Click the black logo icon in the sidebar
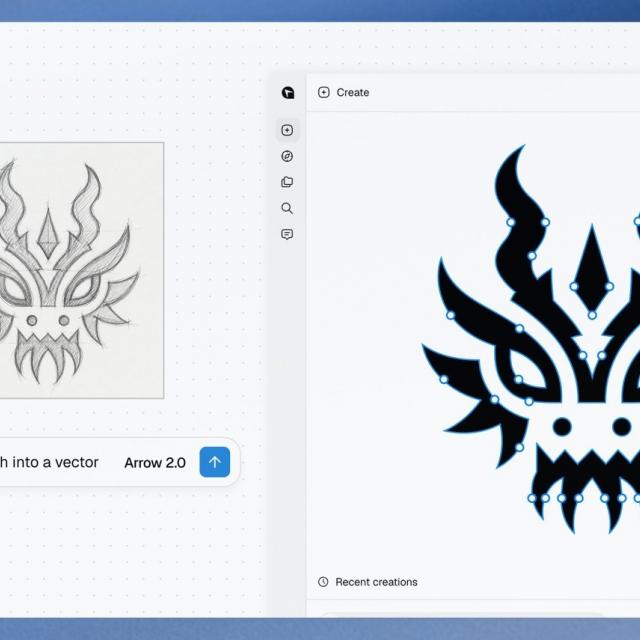This screenshot has height=640, width=640. click(288, 93)
